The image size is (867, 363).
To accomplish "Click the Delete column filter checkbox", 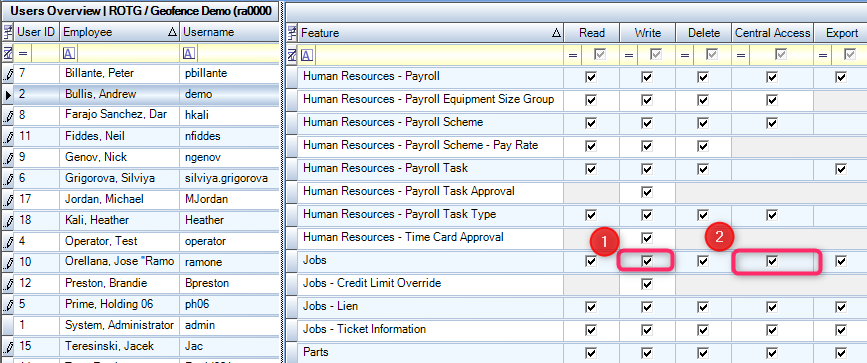I will (x=711, y=55).
